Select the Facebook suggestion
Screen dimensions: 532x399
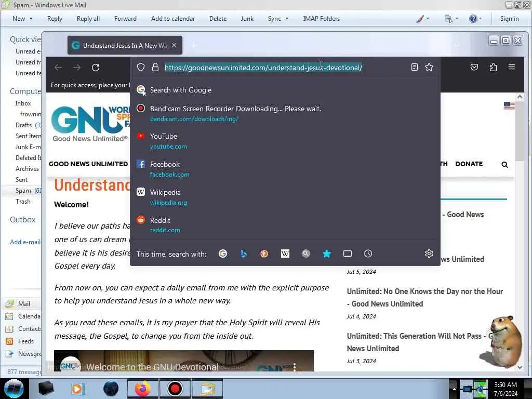pyautogui.click(x=285, y=169)
